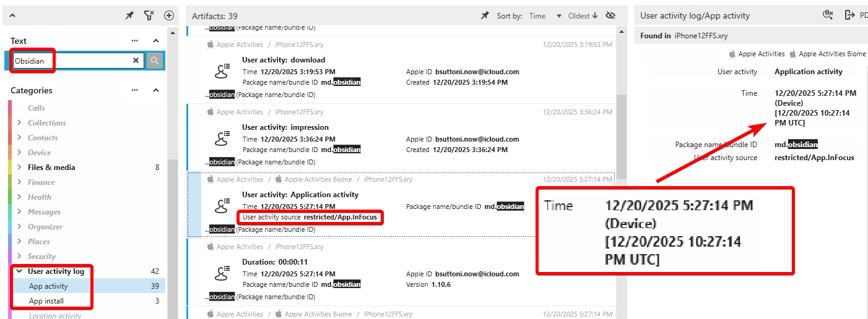Click md.obsidian package name in details
The image size is (868, 319).
point(796,145)
